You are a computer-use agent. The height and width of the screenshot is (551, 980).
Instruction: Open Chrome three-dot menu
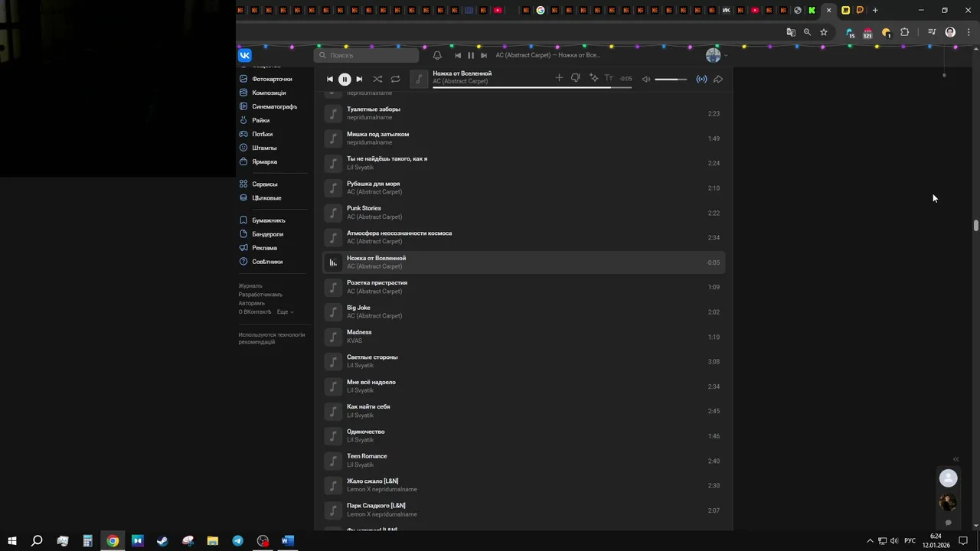click(969, 32)
